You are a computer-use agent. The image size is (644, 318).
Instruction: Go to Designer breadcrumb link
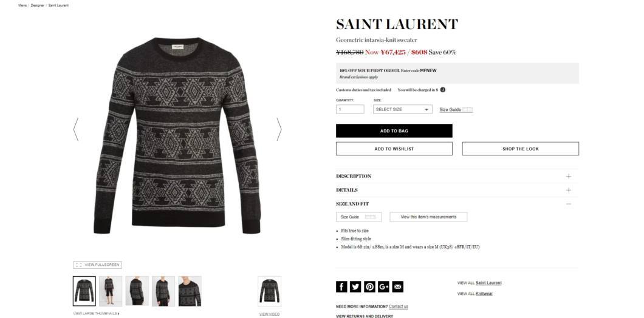pos(37,5)
